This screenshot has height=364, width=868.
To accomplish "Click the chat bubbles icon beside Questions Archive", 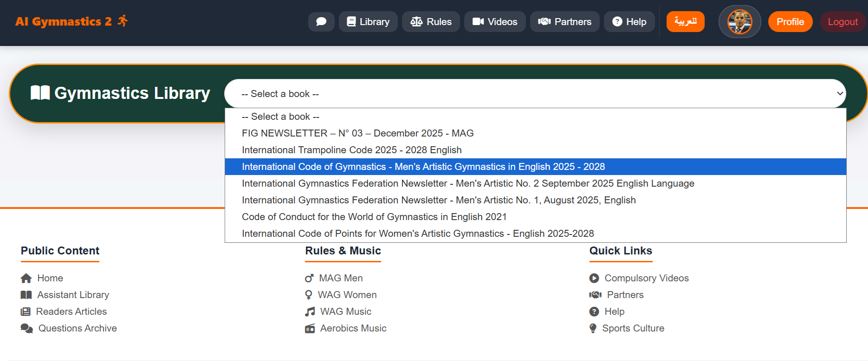I will coord(27,328).
